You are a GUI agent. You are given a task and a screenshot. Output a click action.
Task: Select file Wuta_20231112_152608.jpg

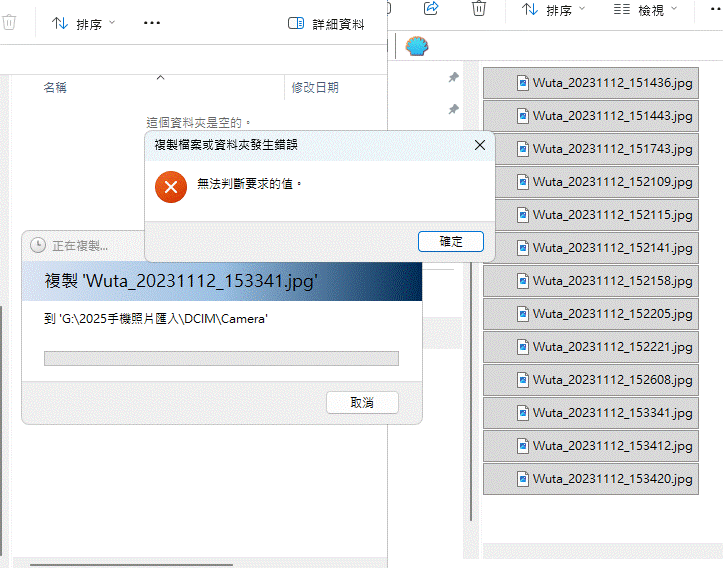coord(591,380)
